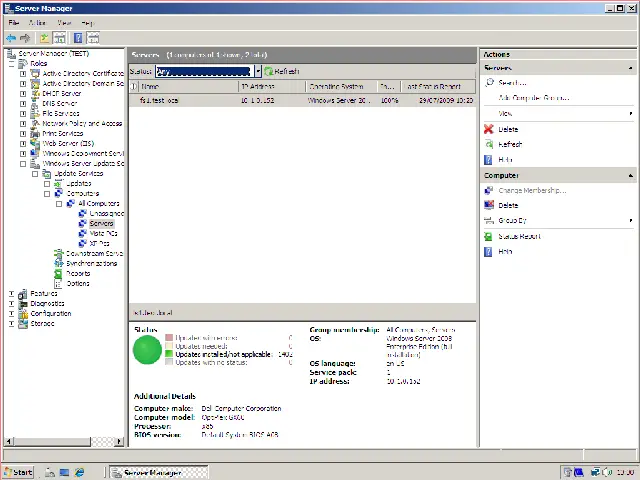Select the Web Server (IIS) role icon
640x480 pixels.
click(x=35, y=144)
